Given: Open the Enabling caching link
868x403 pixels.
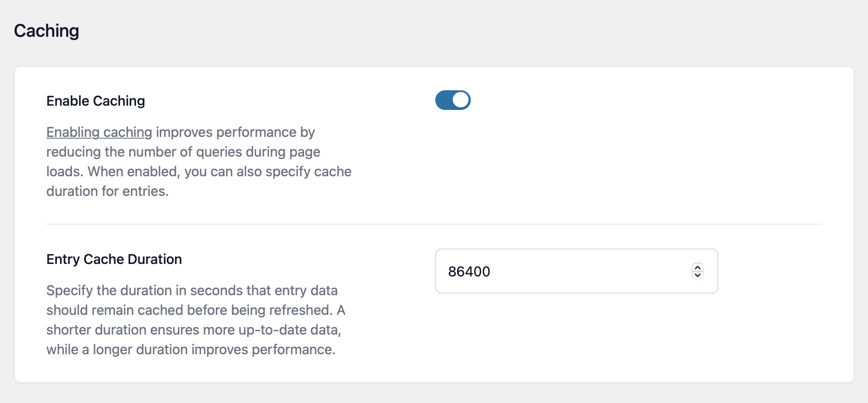Looking at the screenshot, I should pyautogui.click(x=99, y=132).
